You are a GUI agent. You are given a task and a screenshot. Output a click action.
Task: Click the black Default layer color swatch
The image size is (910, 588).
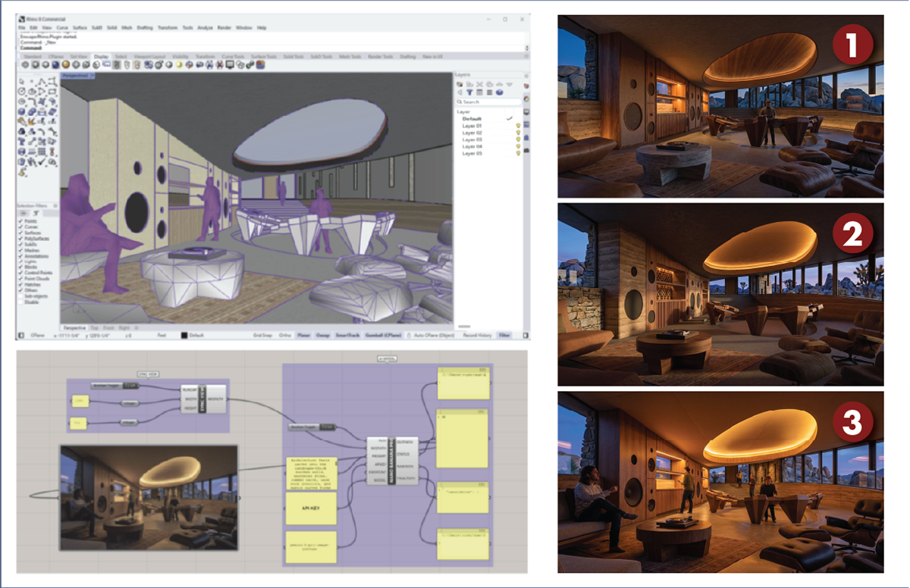[184, 336]
